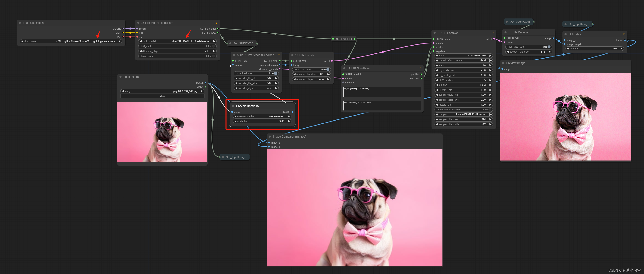Collapse Image Comparer (rgthree) node via dot

(270, 137)
